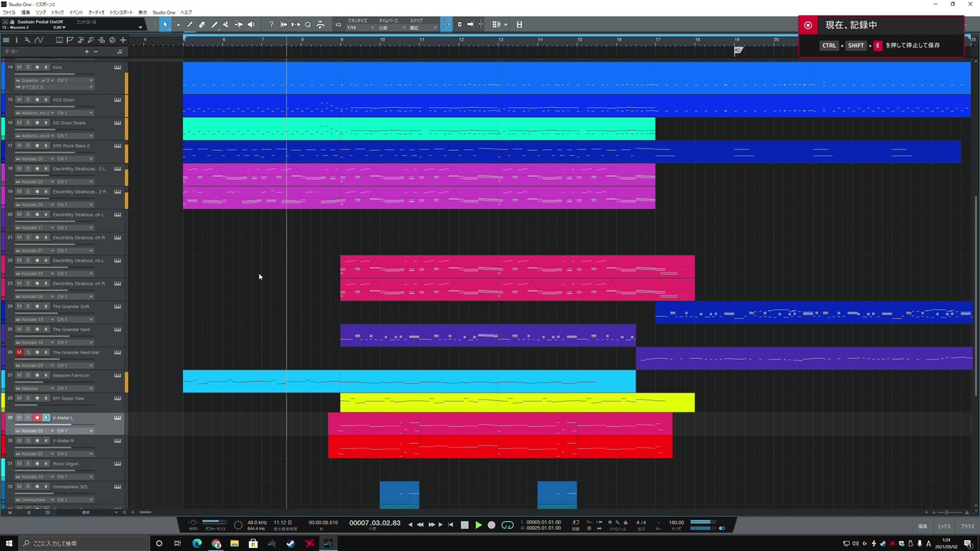Unmute The Grandeur hard Mel track
Viewport: 980px width, 551px height.
coord(19,352)
